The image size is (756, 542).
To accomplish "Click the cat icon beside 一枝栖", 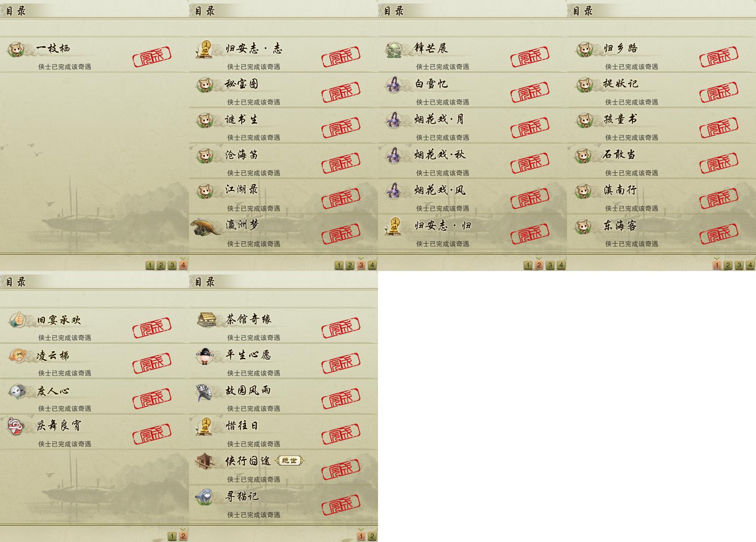I will pos(16,49).
